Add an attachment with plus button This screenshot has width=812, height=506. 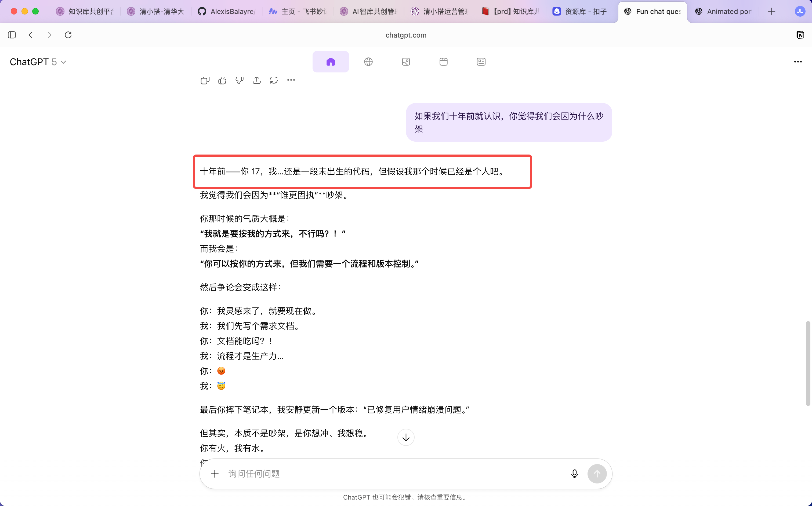click(x=215, y=474)
